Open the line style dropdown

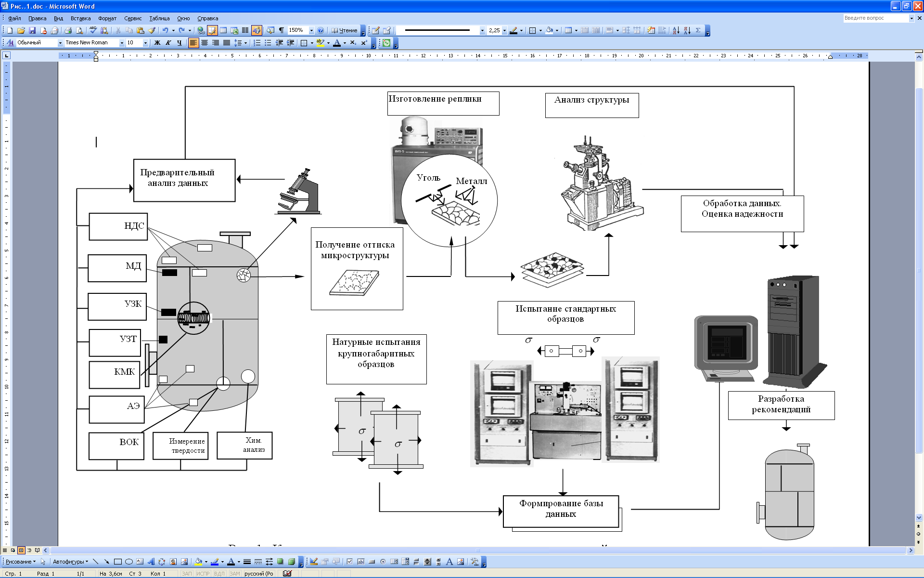(x=482, y=30)
